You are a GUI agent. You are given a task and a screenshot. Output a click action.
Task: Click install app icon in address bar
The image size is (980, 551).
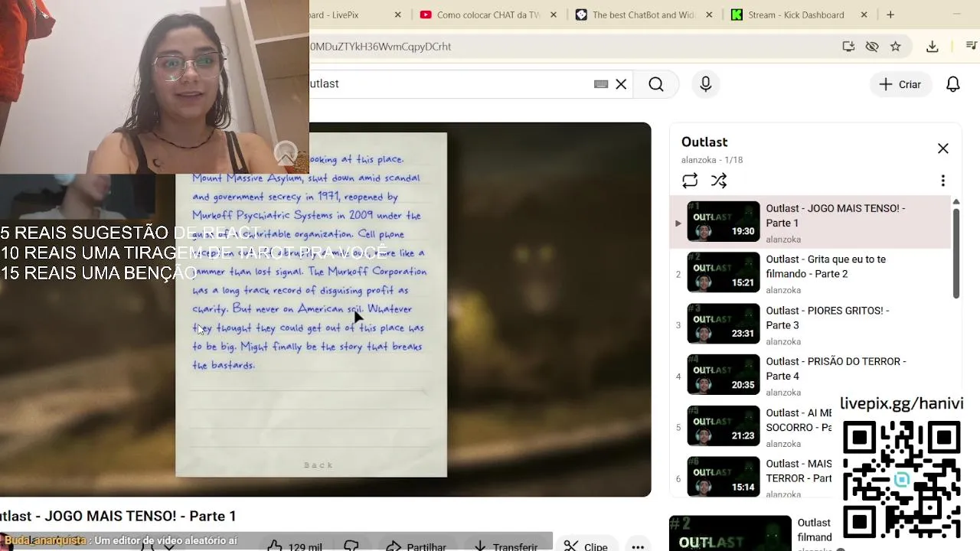click(x=848, y=47)
